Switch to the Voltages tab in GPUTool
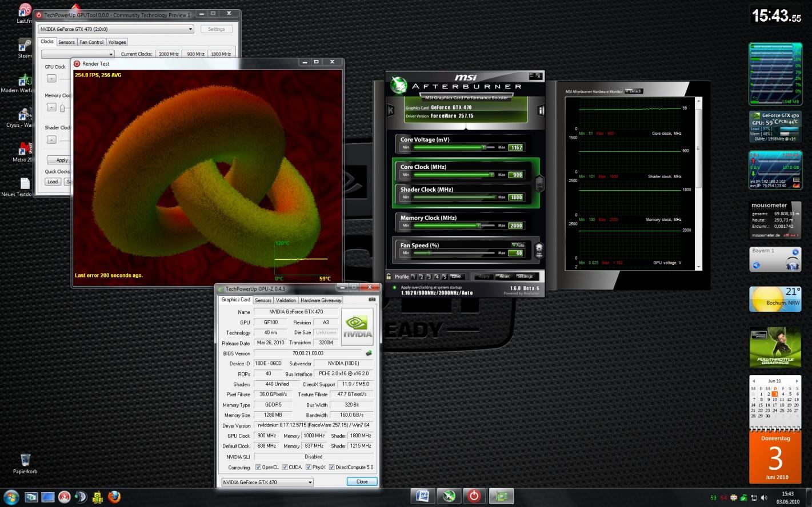 coord(117,42)
